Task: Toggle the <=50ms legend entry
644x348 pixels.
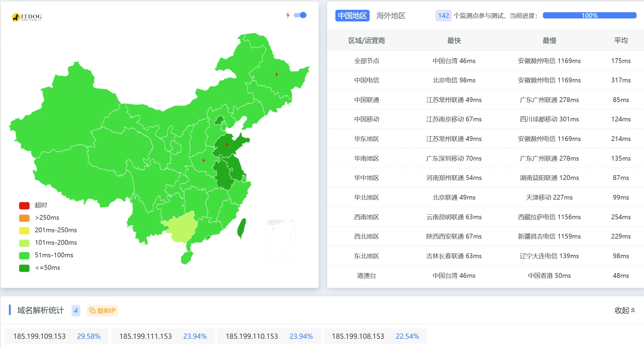Action: click(24, 268)
